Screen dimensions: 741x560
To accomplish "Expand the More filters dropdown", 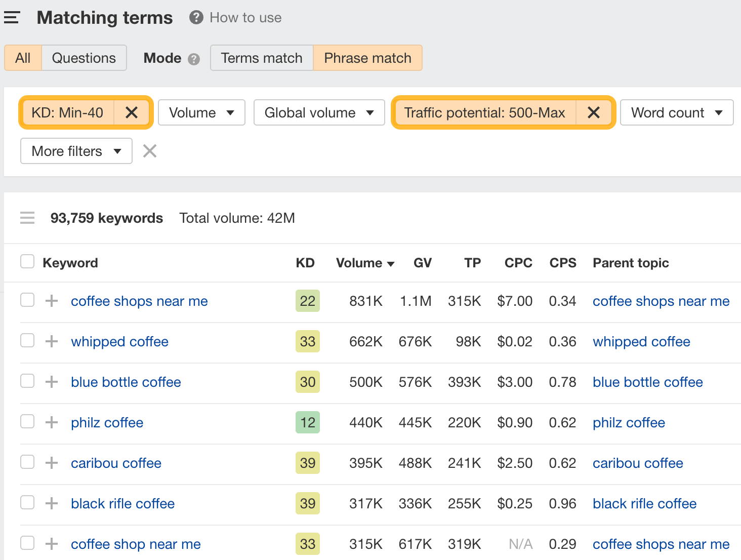I will [75, 151].
